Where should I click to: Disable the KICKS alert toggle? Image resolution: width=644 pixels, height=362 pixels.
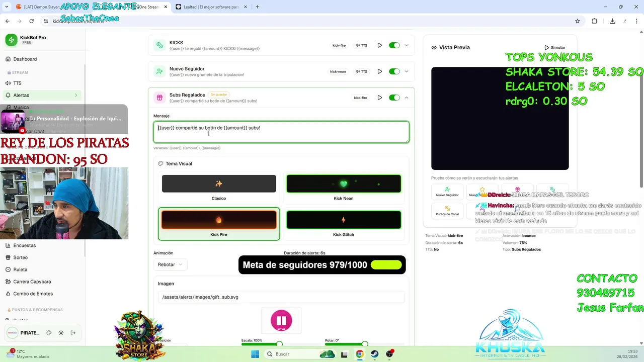pos(394,45)
